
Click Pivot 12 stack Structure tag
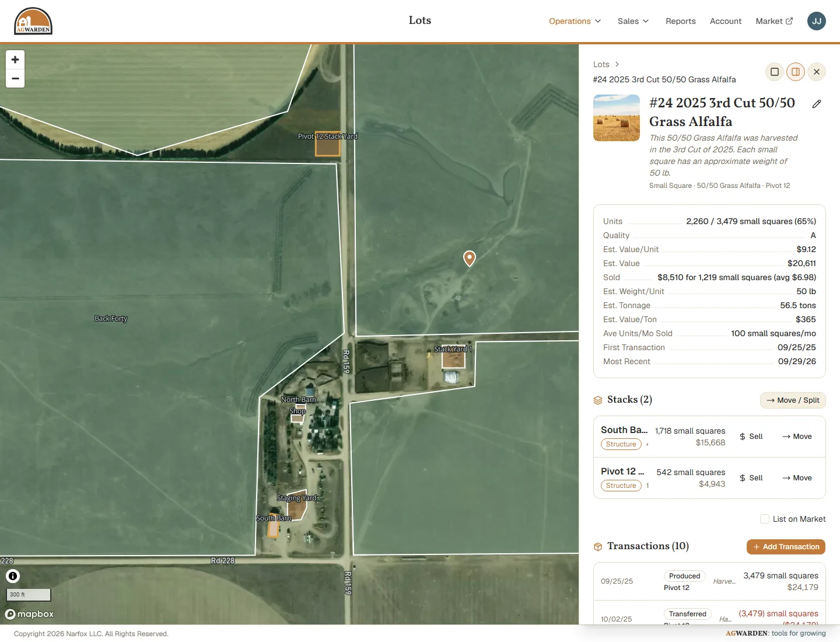tap(621, 486)
